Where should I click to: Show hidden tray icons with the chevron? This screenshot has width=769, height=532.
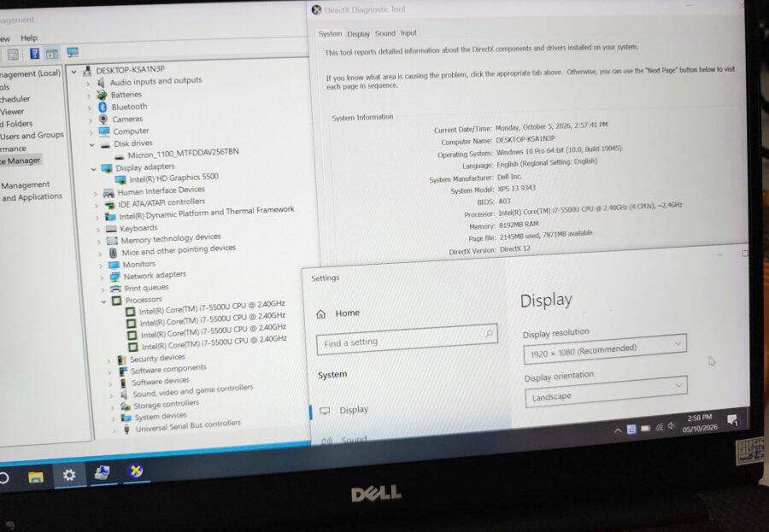click(618, 430)
